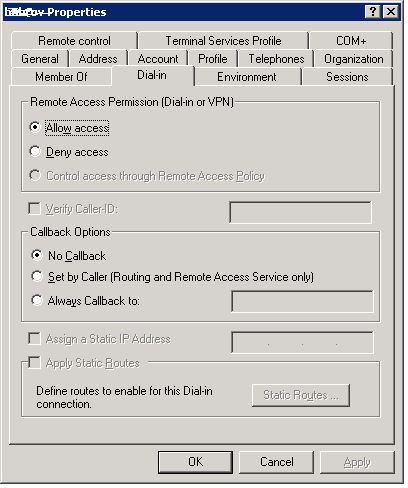Select the Deny access option
408x488 pixels.
coord(35,151)
